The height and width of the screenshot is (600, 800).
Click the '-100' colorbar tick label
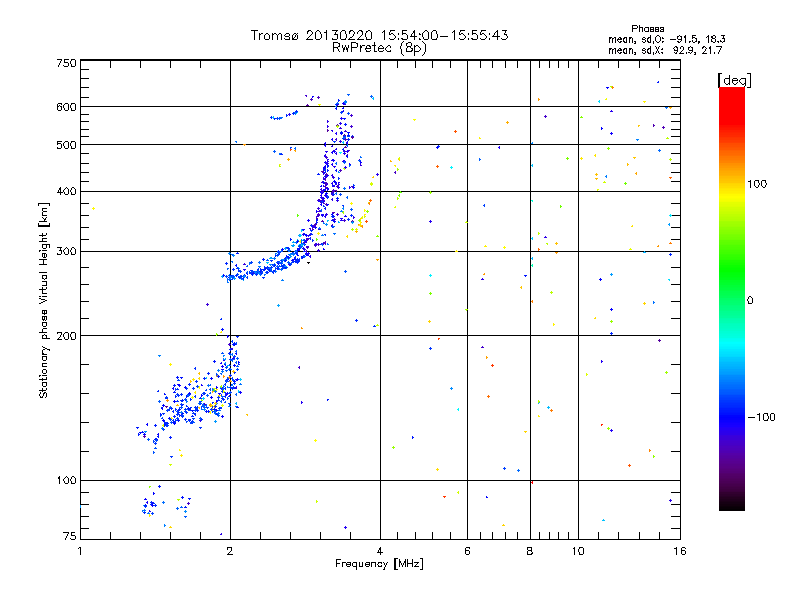(761, 417)
